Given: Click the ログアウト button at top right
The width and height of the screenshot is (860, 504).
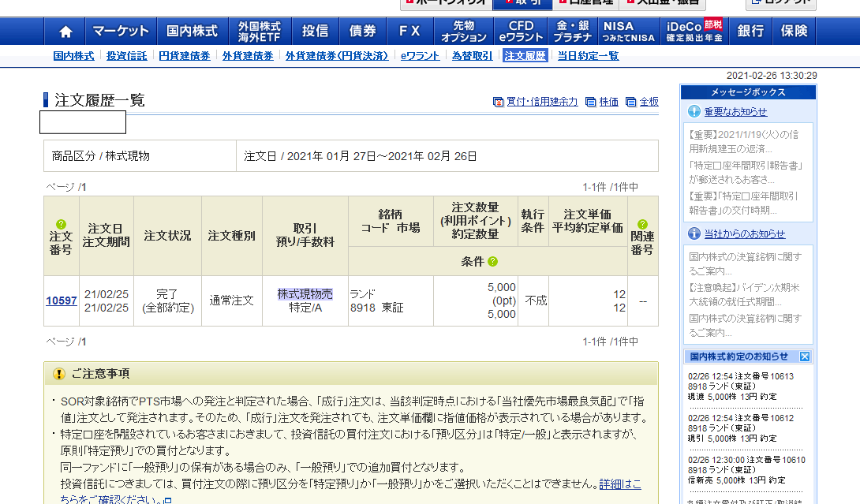Looking at the screenshot, I should [x=784, y=2].
